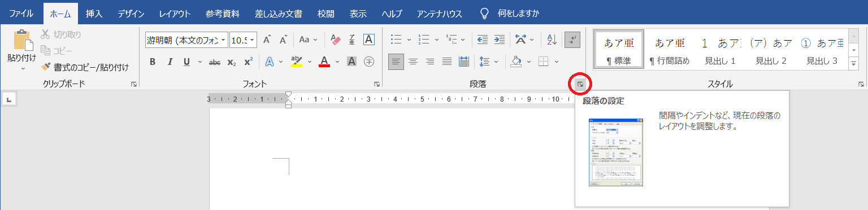Shrink font size with the smaller A icon
The image size is (868, 210).
[283, 40]
